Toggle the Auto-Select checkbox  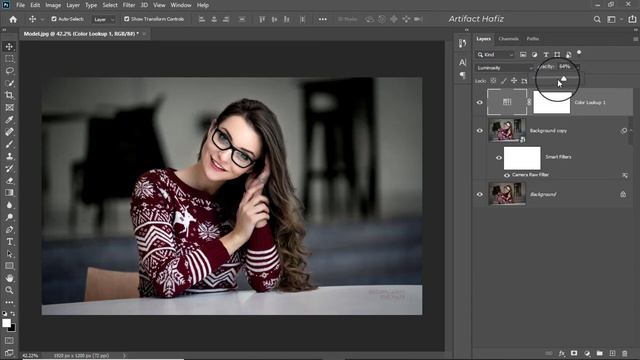tap(54, 19)
